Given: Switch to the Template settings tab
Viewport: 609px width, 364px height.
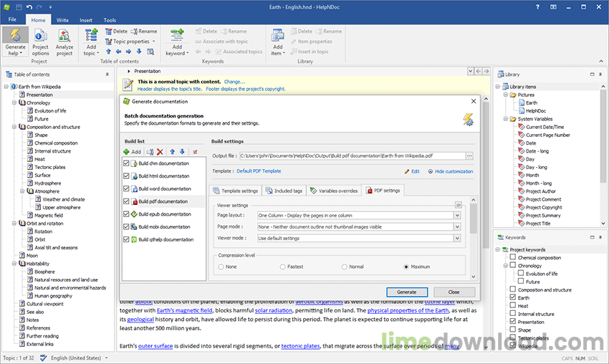Looking at the screenshot, I should coord(234,191).
